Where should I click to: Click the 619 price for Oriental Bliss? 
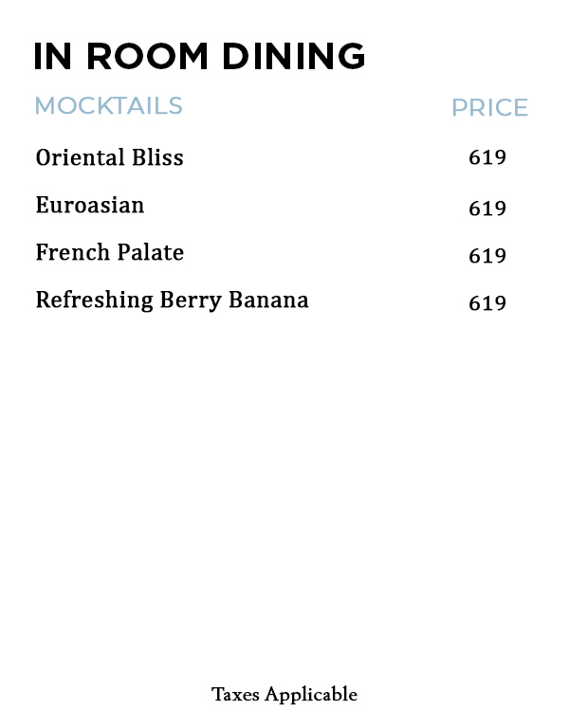coord(487,157)
